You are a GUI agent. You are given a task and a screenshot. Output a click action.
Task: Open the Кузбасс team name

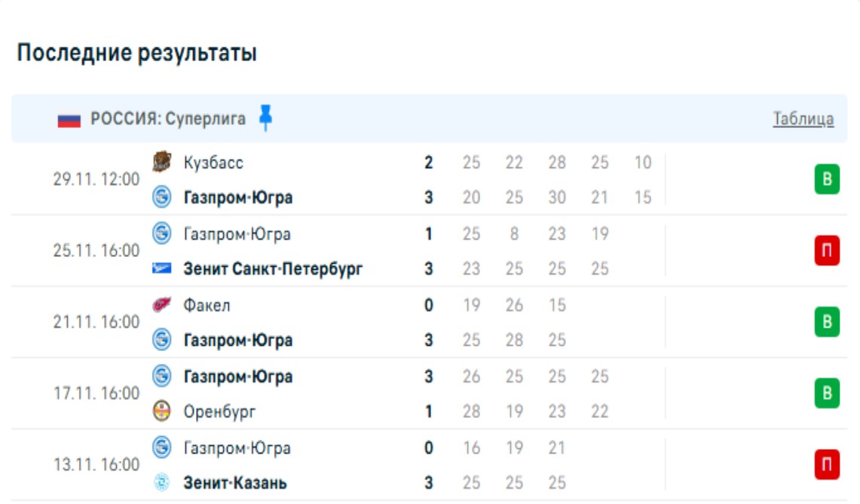click(x=213, y=162)
